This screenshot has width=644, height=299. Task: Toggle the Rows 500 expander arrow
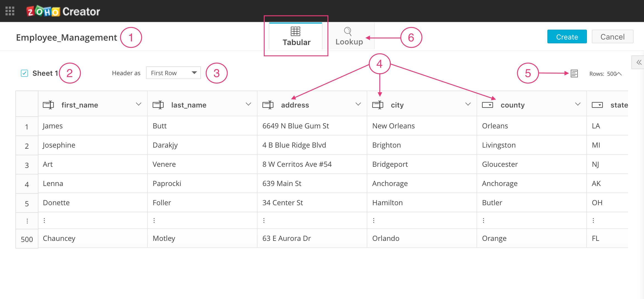click(619, 74)
